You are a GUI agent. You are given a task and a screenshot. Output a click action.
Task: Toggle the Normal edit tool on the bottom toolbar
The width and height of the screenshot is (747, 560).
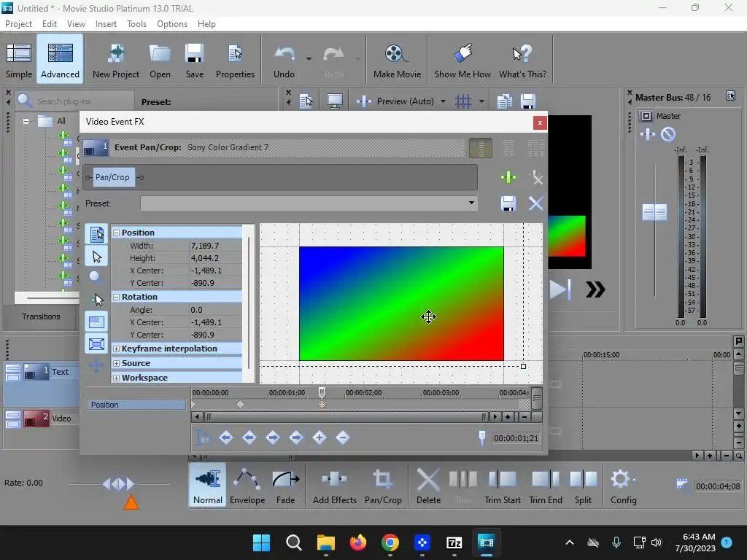coord(208,486)
